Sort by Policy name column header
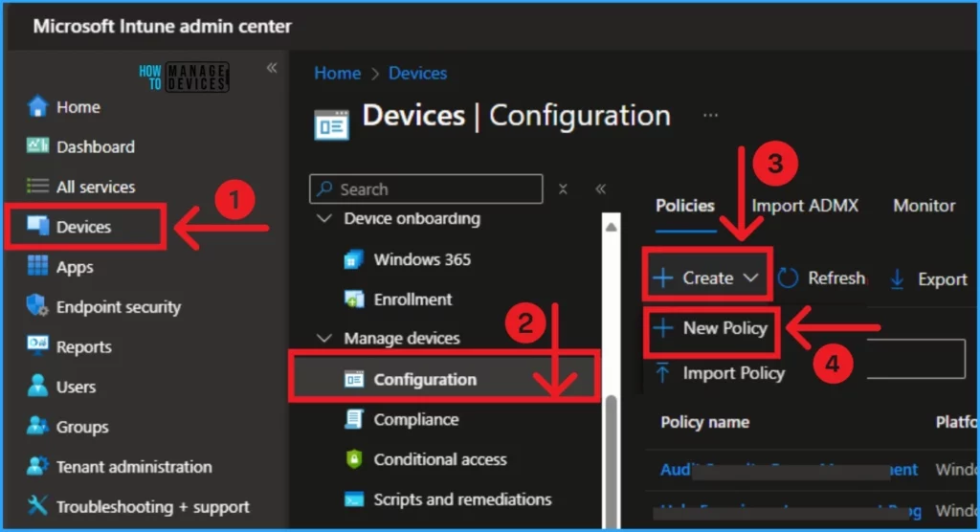This screenshot has height=532, width=980. point(705,422)
